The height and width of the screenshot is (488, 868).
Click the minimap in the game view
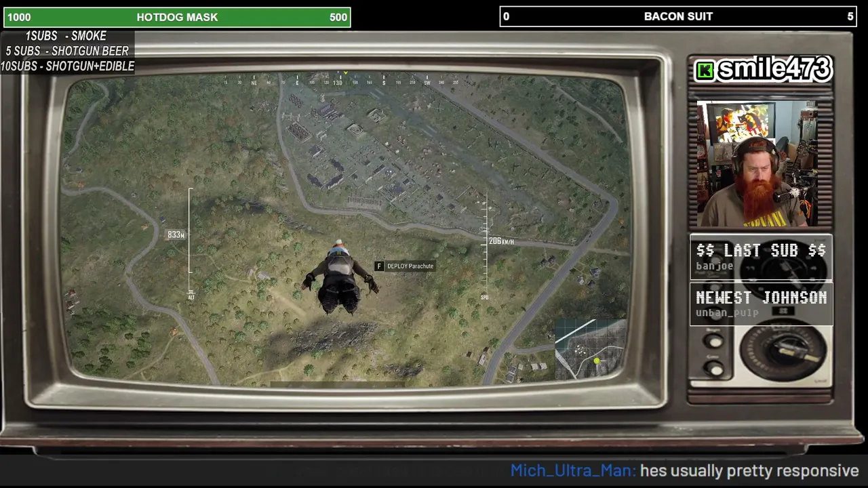(x=590, y=349)
